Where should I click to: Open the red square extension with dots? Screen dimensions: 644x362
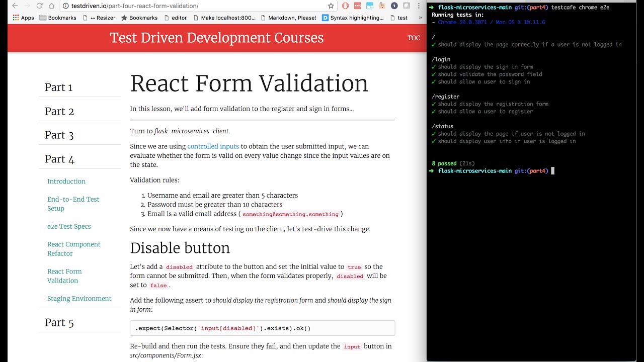coord(357,6)
